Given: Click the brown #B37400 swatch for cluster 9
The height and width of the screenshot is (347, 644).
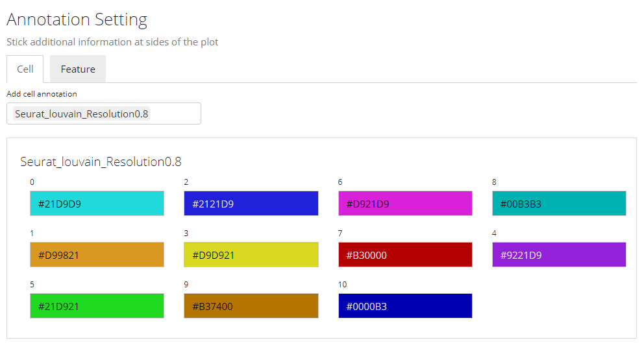Looking at the screenshot, I should pyautogui.click(x=251, y=306).
